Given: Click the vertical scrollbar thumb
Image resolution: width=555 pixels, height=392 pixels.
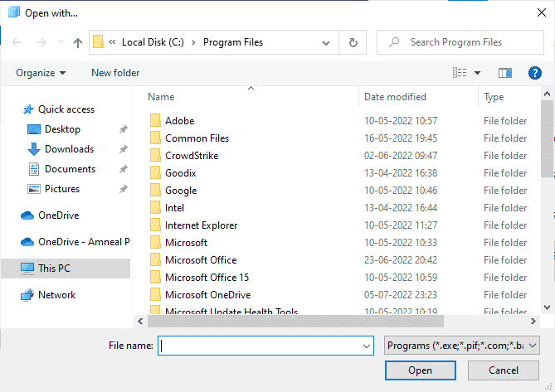Looking at the screenshot, I should [x=547, y=138].
